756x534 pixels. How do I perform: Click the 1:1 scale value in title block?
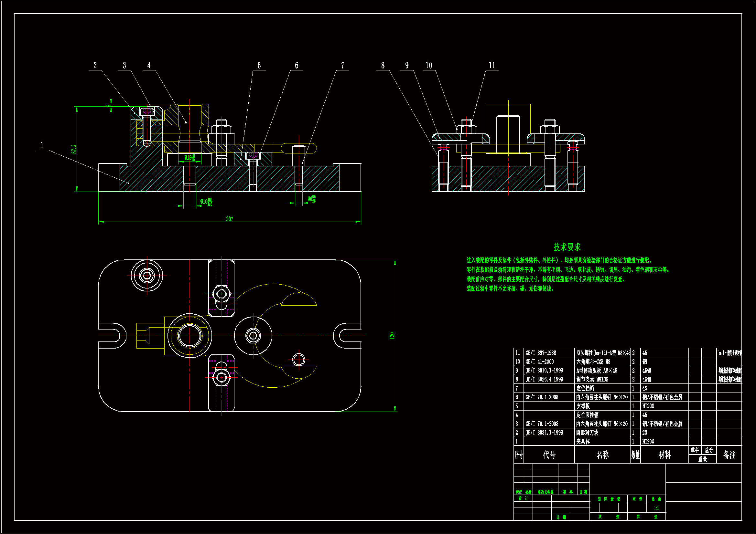(x=656, y=508)
